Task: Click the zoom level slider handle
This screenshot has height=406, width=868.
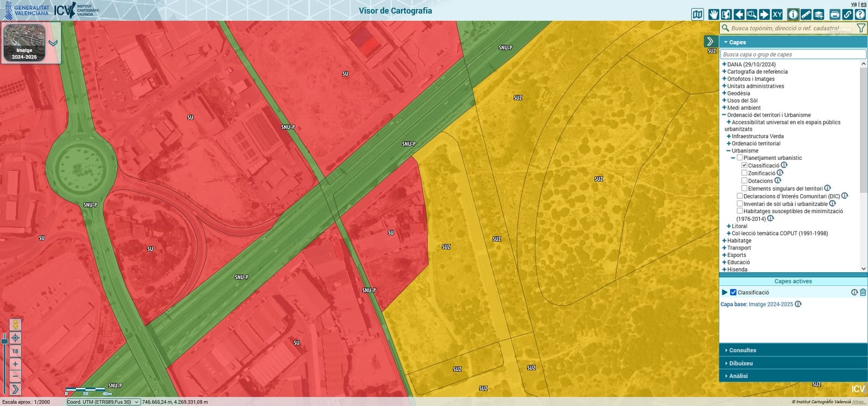Action: pyautogui.click(x=4, y=341)
